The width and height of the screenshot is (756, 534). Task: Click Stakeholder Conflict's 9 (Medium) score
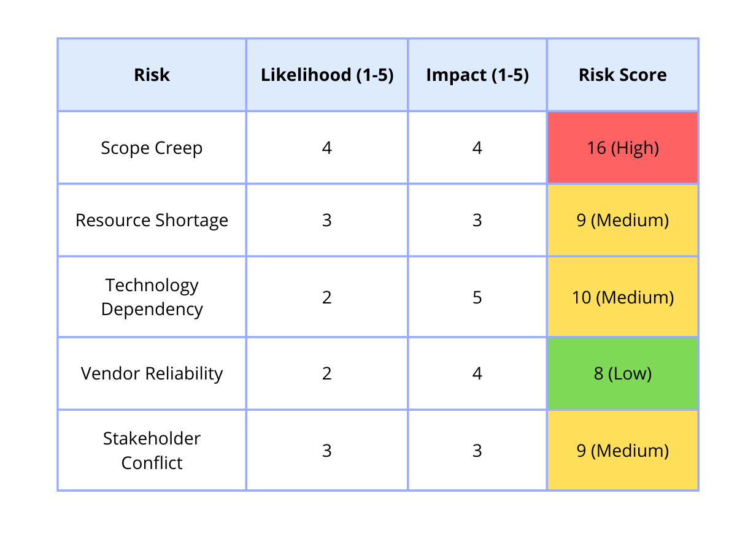coord(622,451)
